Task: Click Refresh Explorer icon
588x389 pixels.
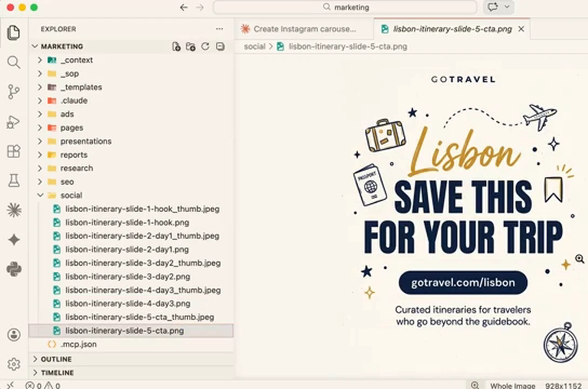Action: tap(205, 46)
